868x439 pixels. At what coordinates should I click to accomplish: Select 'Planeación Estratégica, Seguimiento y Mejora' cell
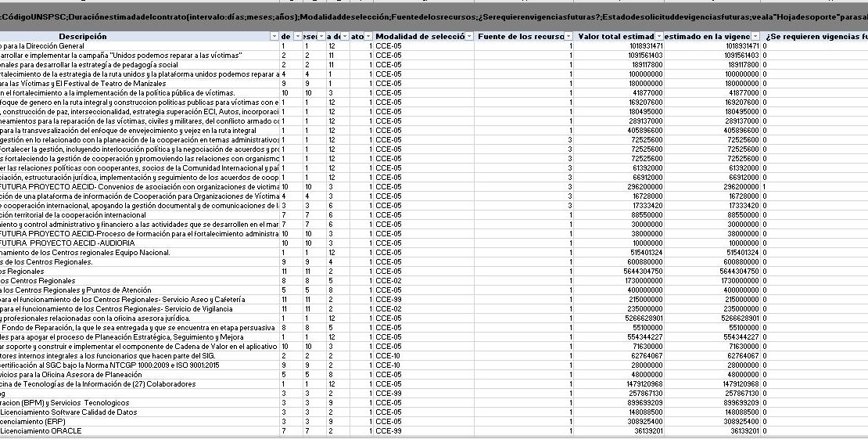pyautogui.click(x=139, y=337)
